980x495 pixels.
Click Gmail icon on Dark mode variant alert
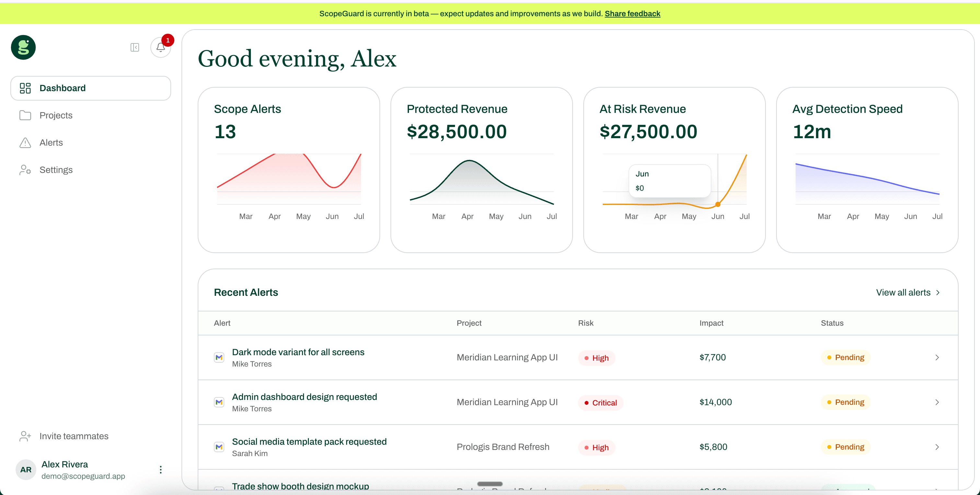pos(219,357)
